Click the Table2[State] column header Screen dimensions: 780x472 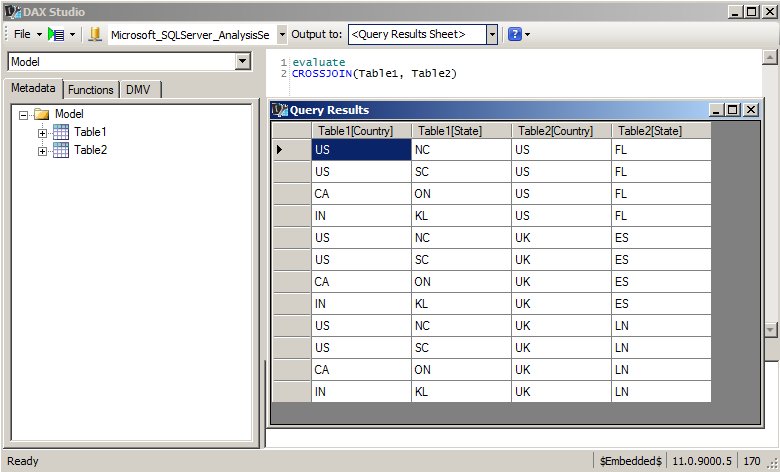tap(650, 131)
